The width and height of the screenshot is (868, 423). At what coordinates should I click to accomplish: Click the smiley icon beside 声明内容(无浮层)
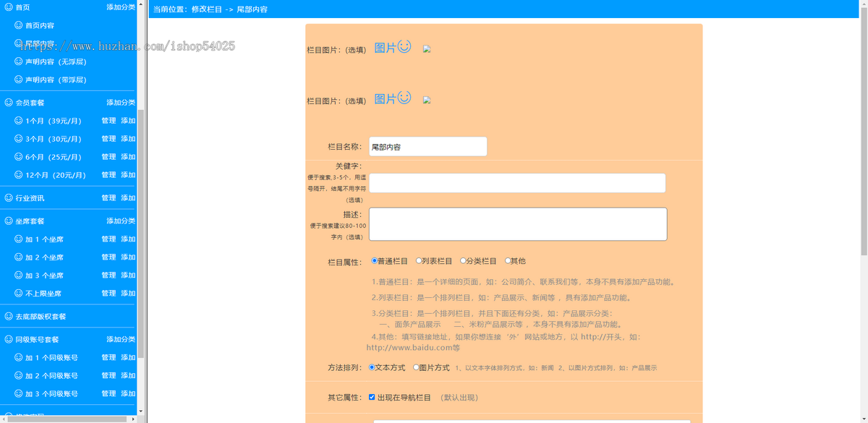pos(19,61)
